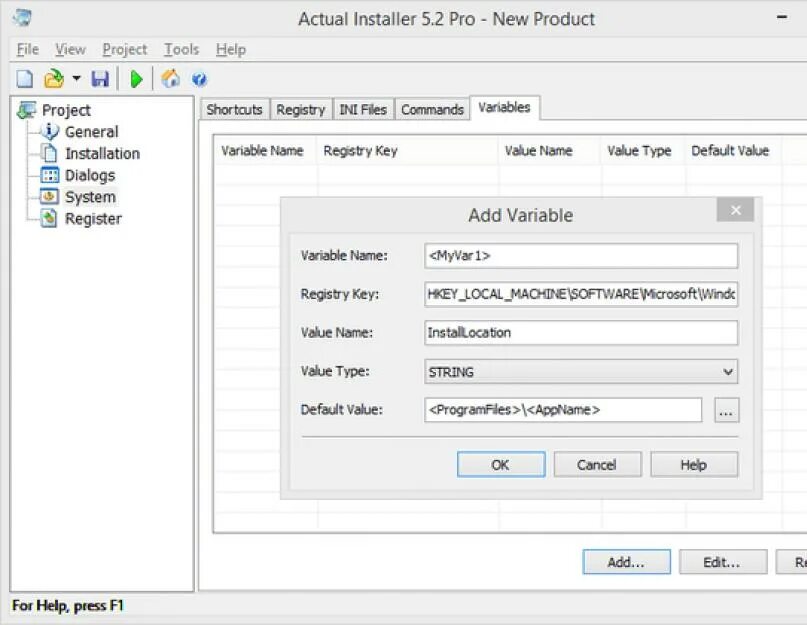
Task: Click the Project root icon in tree
Action: click(26, 110)
